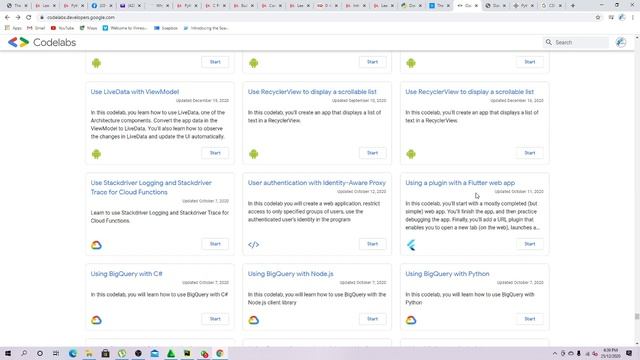Open File Explorer from the taskbar
640x360 pixels.
tap(89, 353)
